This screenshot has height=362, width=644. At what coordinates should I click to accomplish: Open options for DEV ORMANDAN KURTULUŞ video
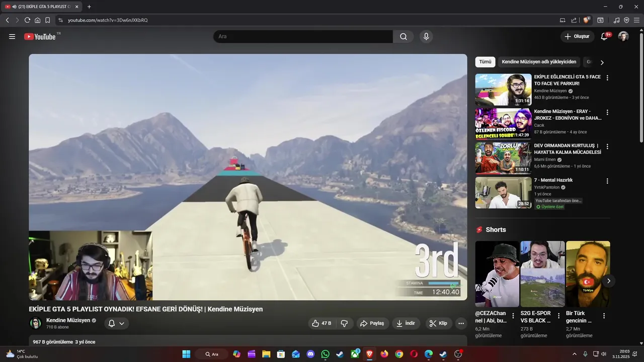click(x=607, y=146)
